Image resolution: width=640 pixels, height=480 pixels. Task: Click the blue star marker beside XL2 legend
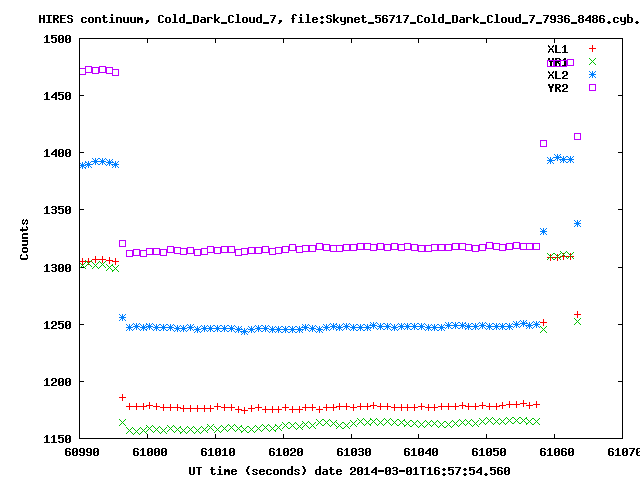pos(592,75)
